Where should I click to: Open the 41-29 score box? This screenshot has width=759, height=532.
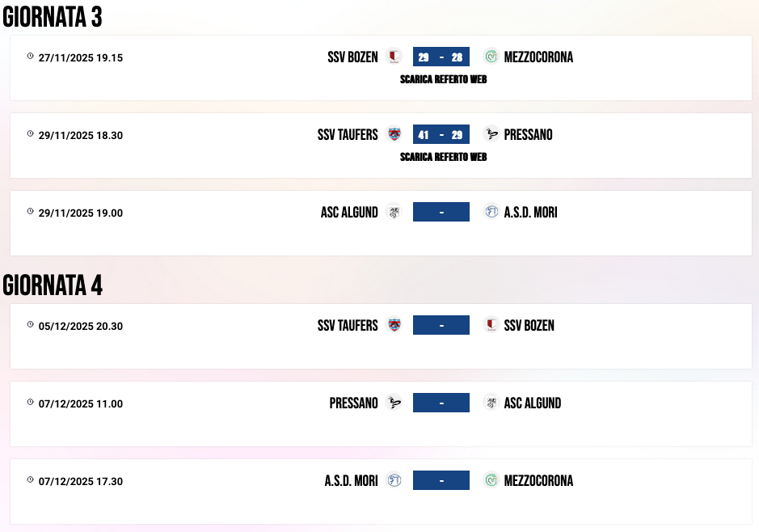click(x=441, y=134)
